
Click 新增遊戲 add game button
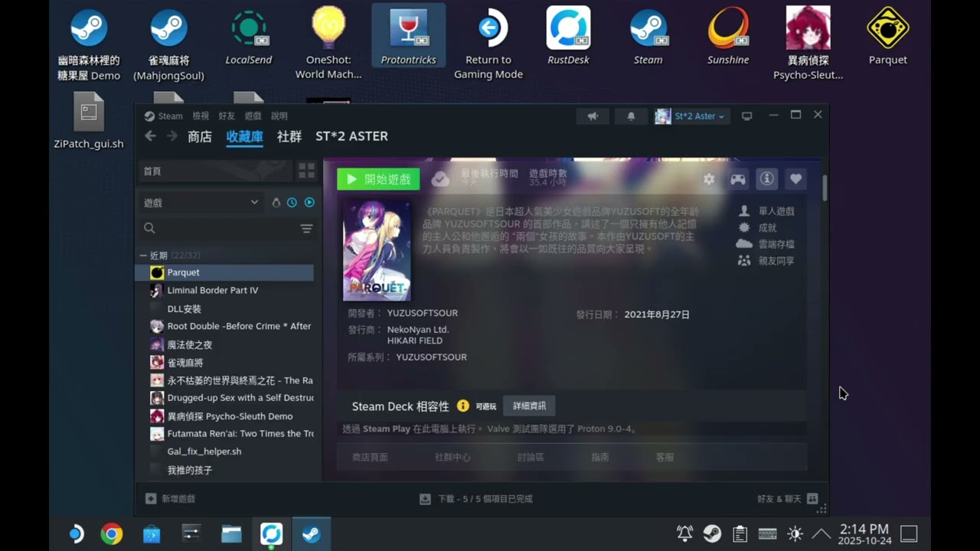pos(171,498)
